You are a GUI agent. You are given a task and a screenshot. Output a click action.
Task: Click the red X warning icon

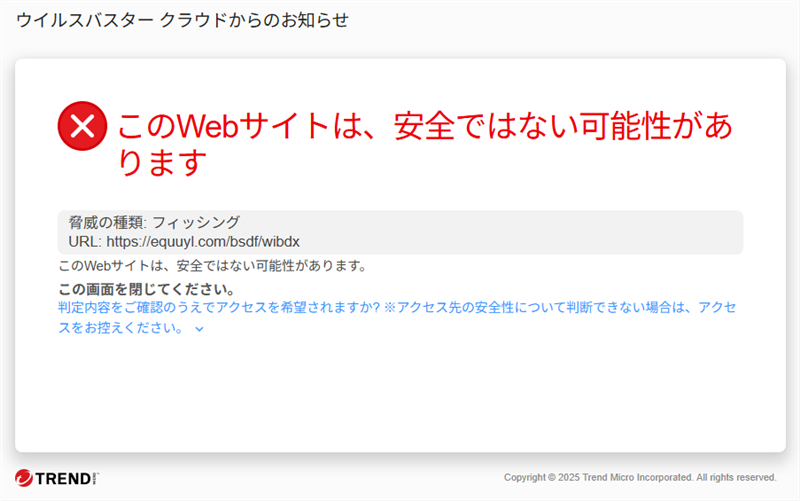82,126
